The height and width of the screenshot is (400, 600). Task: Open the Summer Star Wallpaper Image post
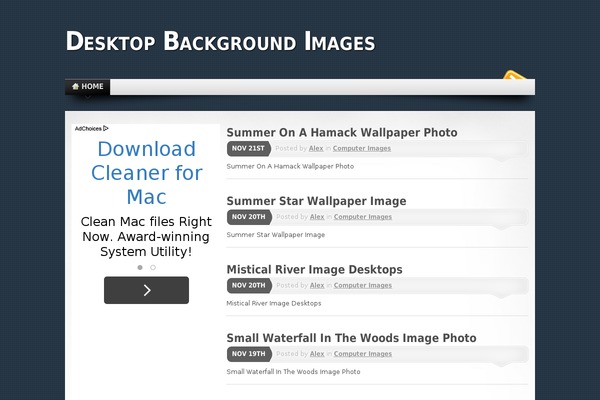[316, 201]
